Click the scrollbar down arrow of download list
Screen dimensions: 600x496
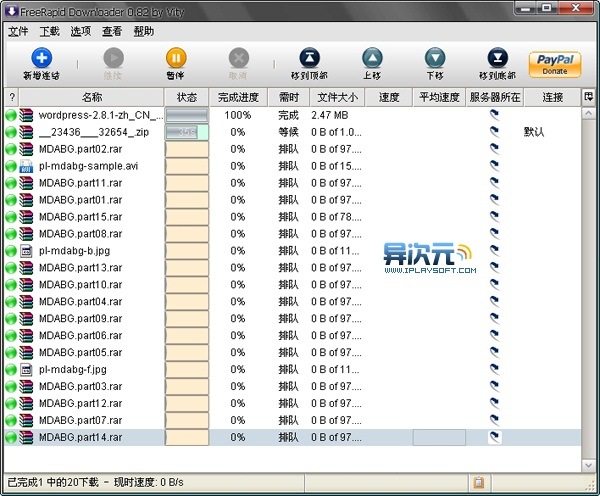point(589,463)
